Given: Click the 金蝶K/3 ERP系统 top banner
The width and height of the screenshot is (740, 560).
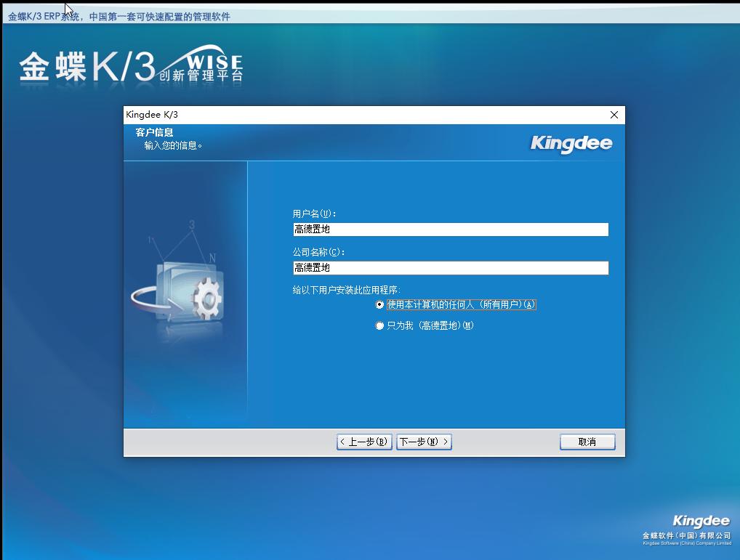Looking at the screenshot, I should (118, 15).
